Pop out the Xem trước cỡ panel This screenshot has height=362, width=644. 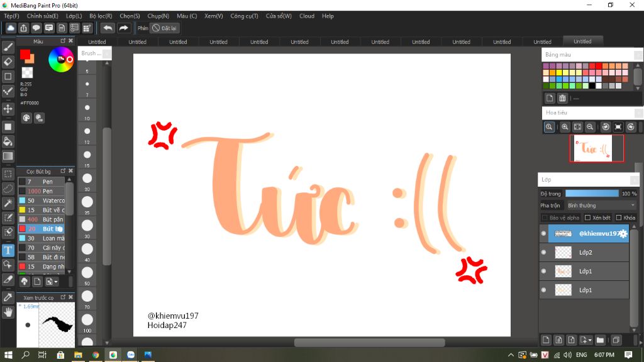(63, 297)
